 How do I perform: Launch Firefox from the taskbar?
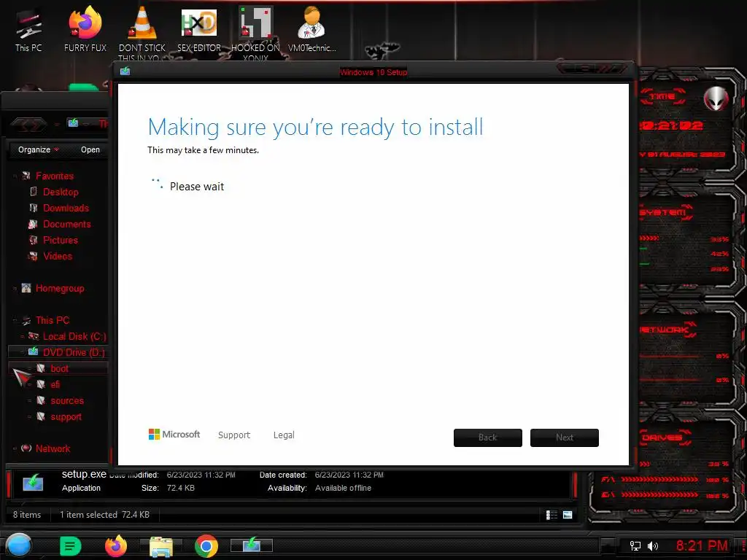click(116, 545)
